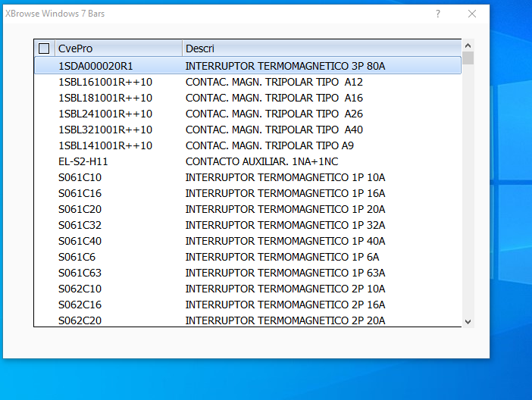Select the S062C10 cell

tap(80, 289)
